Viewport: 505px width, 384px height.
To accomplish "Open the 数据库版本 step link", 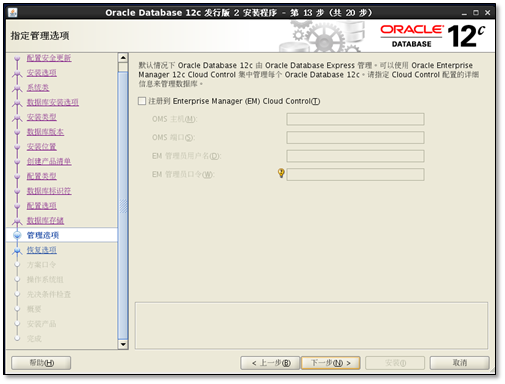I will coord(45,132).
